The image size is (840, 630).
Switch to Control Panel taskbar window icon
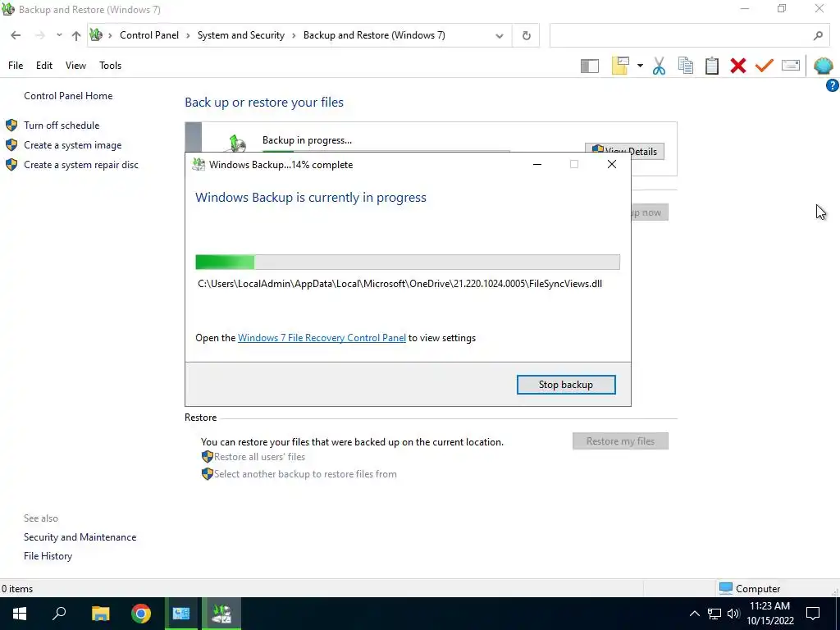coord(181,614)
